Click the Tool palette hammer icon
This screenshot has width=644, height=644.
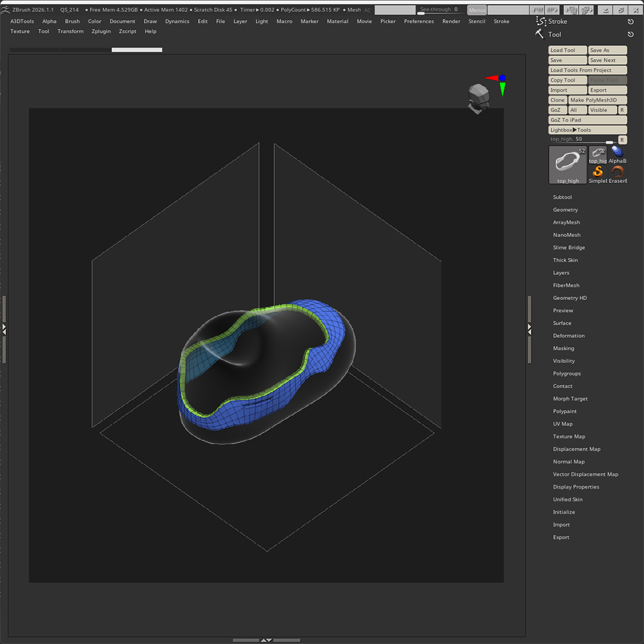point(539,34)
